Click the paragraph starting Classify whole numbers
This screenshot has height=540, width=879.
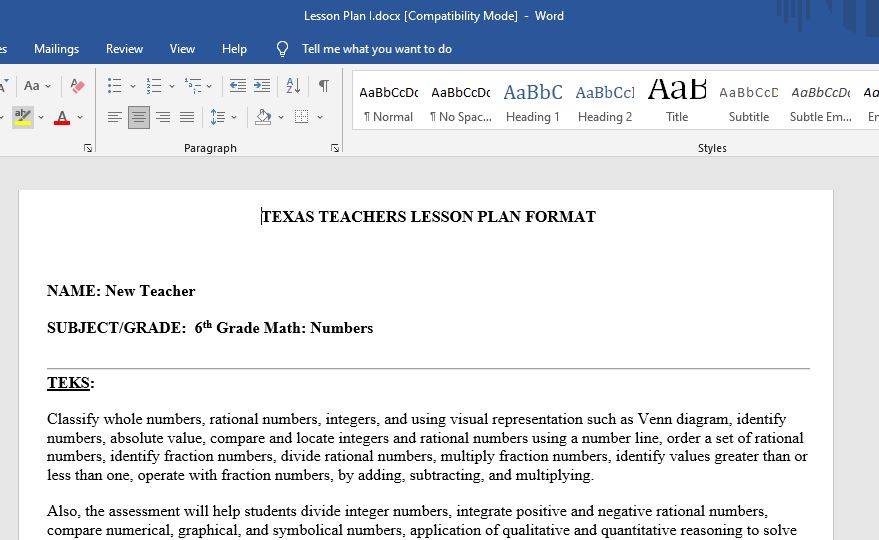point(427,447)
